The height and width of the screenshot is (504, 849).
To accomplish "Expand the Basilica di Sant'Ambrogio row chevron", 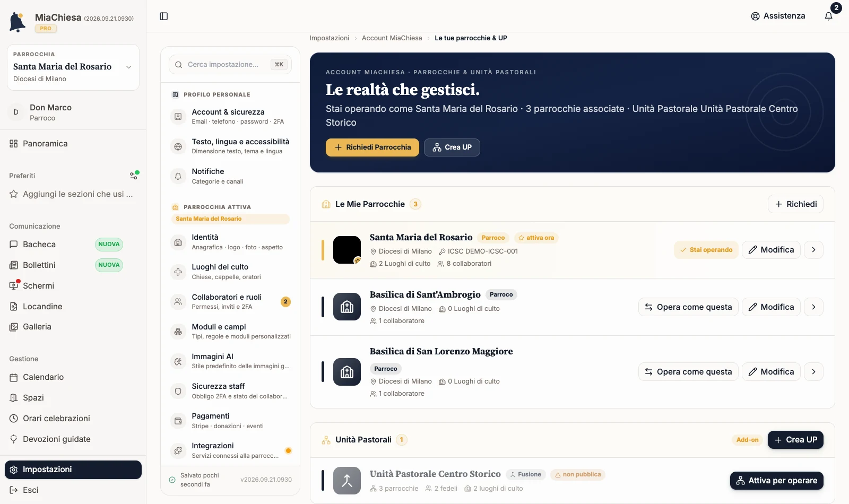I will (813, 307).
